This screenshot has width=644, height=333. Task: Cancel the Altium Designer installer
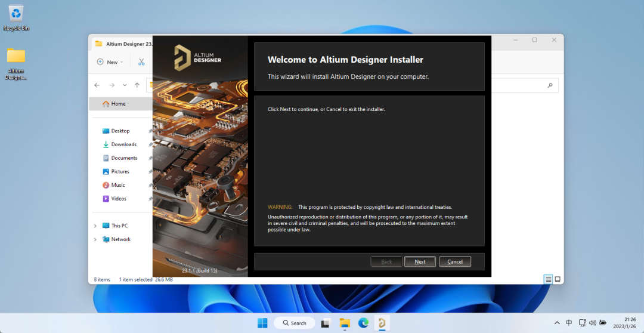click(x=455, y=262)
